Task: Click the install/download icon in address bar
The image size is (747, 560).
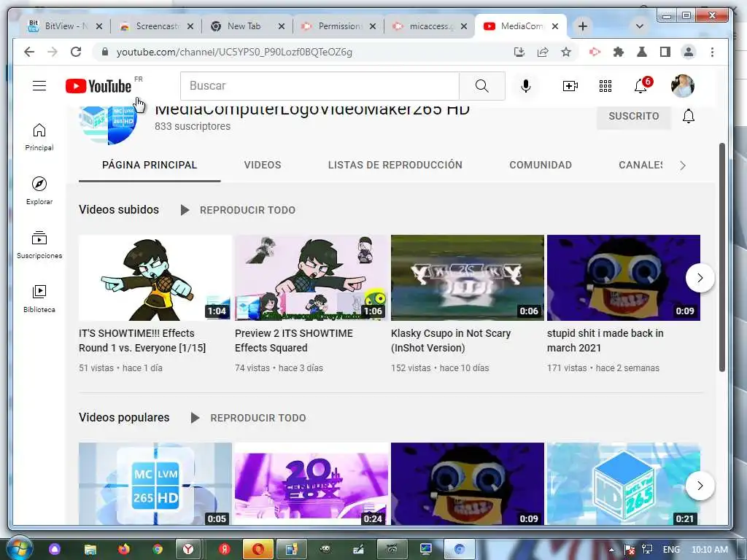Action: click(519, 52)
